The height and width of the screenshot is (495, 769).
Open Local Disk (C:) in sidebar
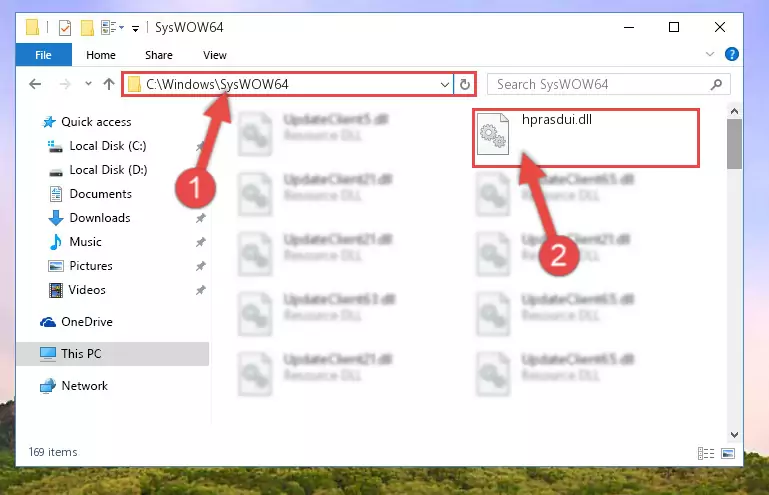107,146
